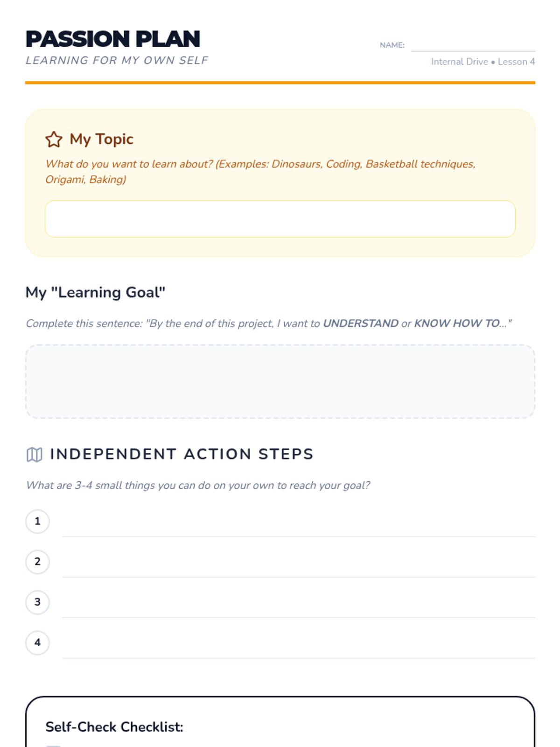The height and width of the screenshot is (747, 560).
Task: Click the Internal Drive Lesson 4 label
Action: (x=483, y=62)
